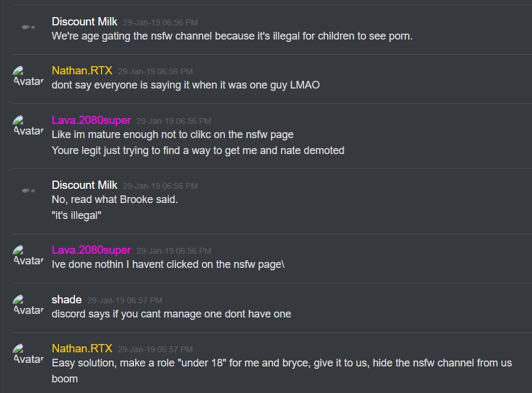Open avatar beside Nathan.RTX 'dont say everyone' message
The width and height of the screenshot is (532, 393).
[28, 76]
